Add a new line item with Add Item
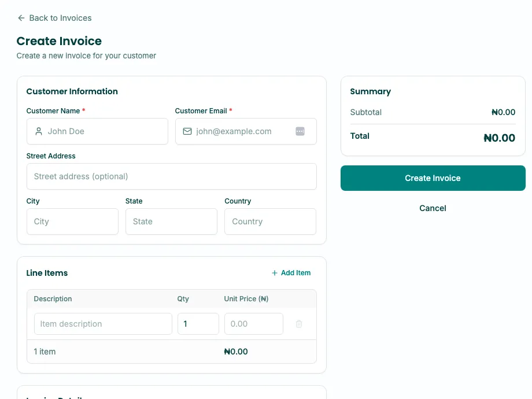Image resolution: width=532 pixels, height=399 pixels. [x=291, y=273]
